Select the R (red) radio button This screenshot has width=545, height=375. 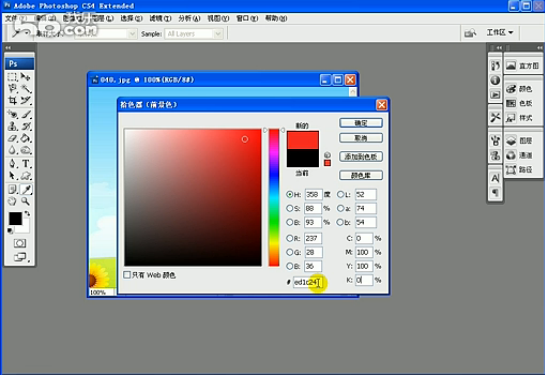[289, 238]
